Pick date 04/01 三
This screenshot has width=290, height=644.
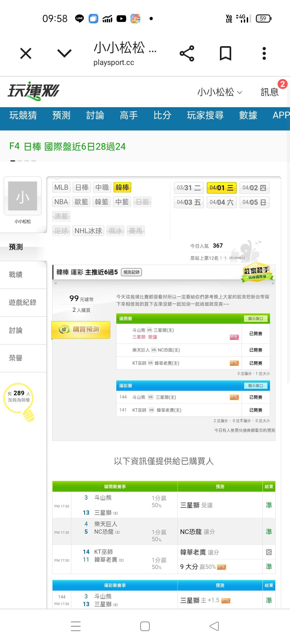(x=222, y=188)
